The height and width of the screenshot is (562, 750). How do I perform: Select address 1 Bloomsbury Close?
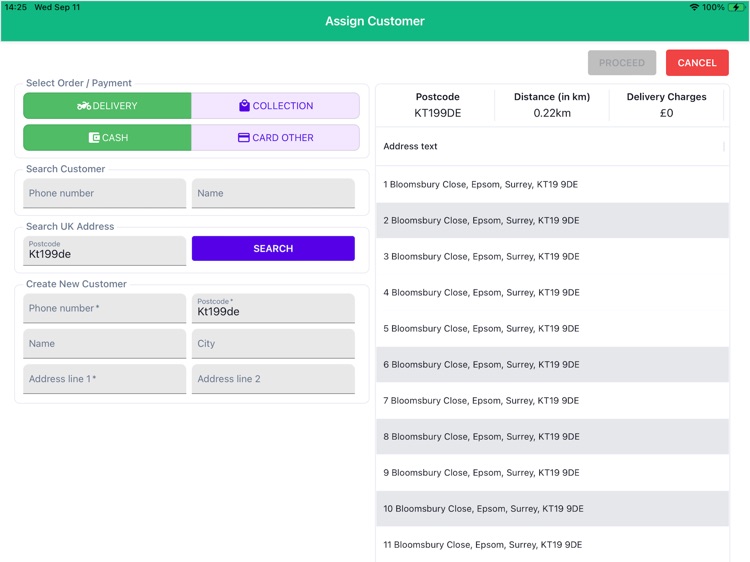click(552, 184)
